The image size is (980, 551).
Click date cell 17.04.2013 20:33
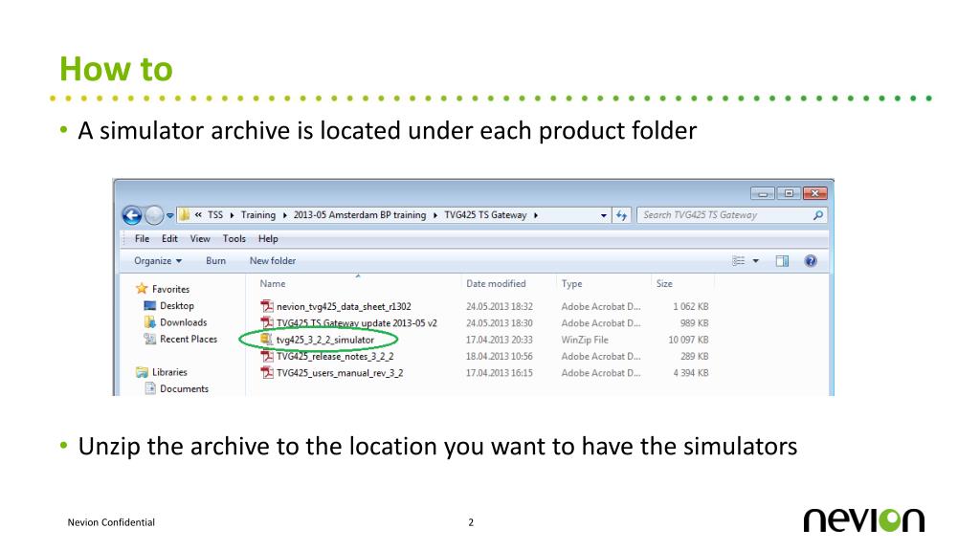pos(500,340)
